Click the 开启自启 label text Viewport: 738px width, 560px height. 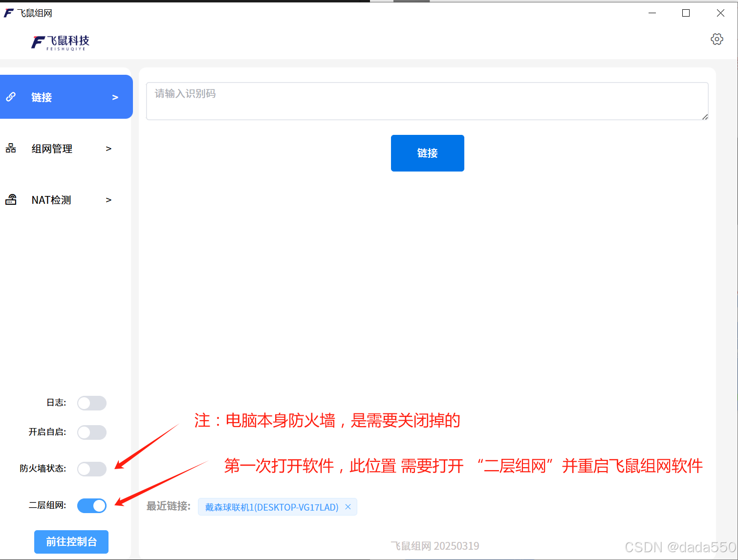coord(47,432)
